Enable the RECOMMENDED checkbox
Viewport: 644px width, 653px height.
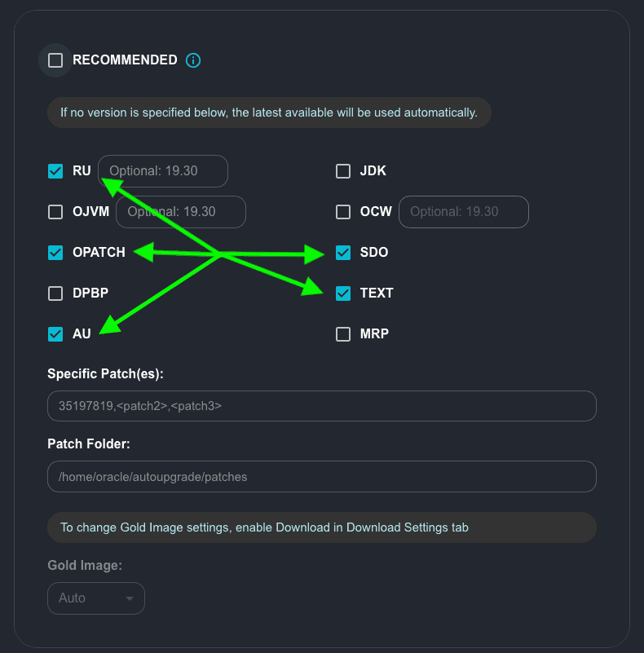point(55,60)
